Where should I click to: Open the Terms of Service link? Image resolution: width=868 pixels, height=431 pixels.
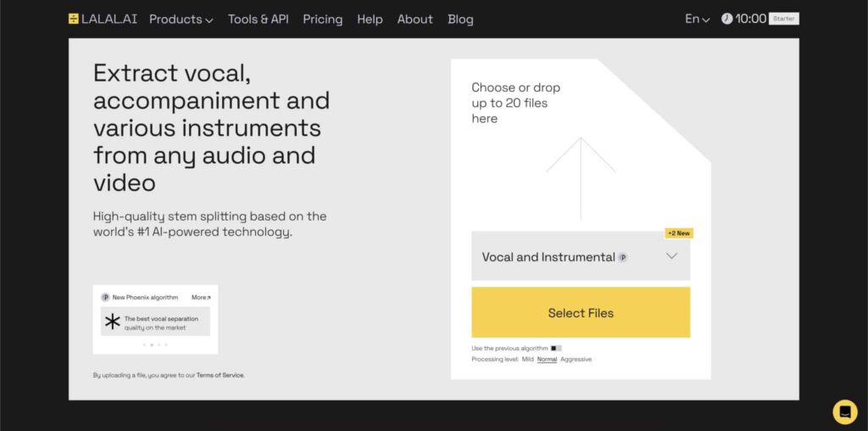click(x=220, y=375)
